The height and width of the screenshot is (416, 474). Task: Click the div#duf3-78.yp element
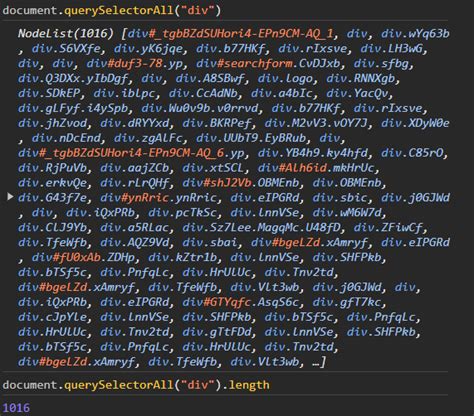pos(134,63)
